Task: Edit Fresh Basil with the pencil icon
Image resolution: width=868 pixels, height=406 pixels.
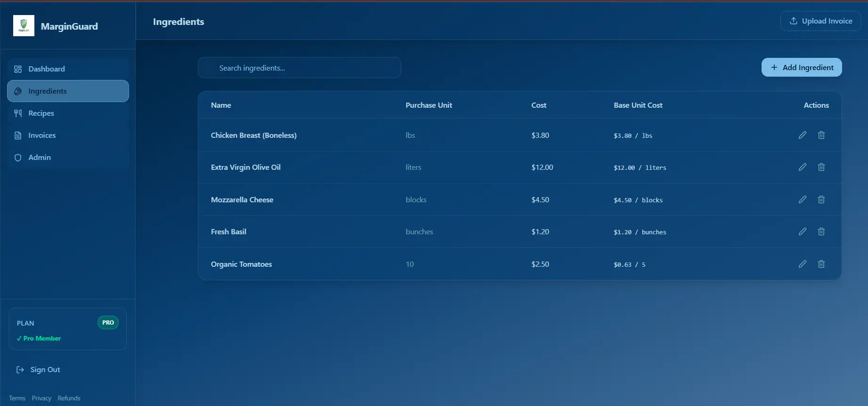Action: point(803,231)
